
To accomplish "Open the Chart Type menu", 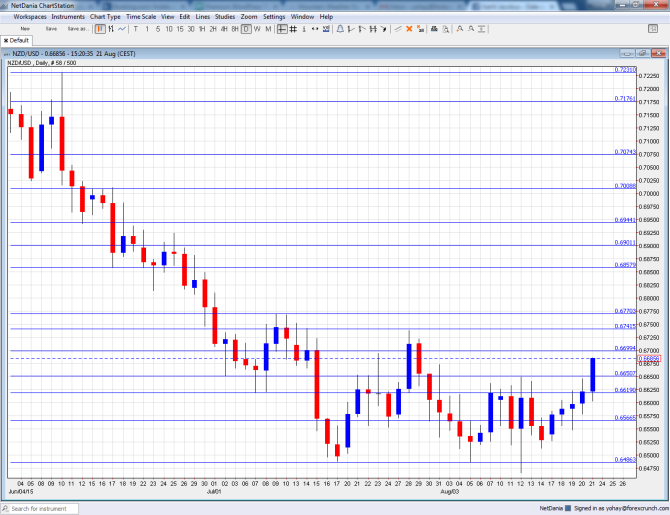I will pyautogui.click(x=105, y=17).
